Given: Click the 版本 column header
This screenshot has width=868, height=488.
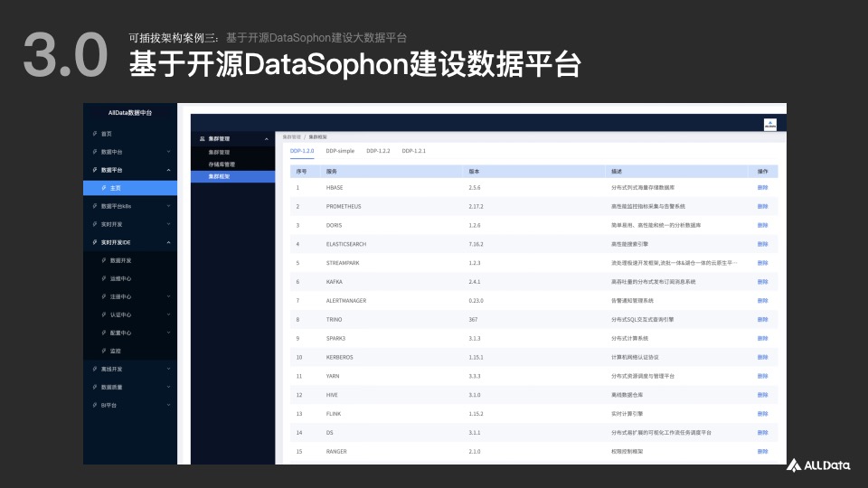Looking at the screenshot, I should pyautogui.click(x=474, y=172).
